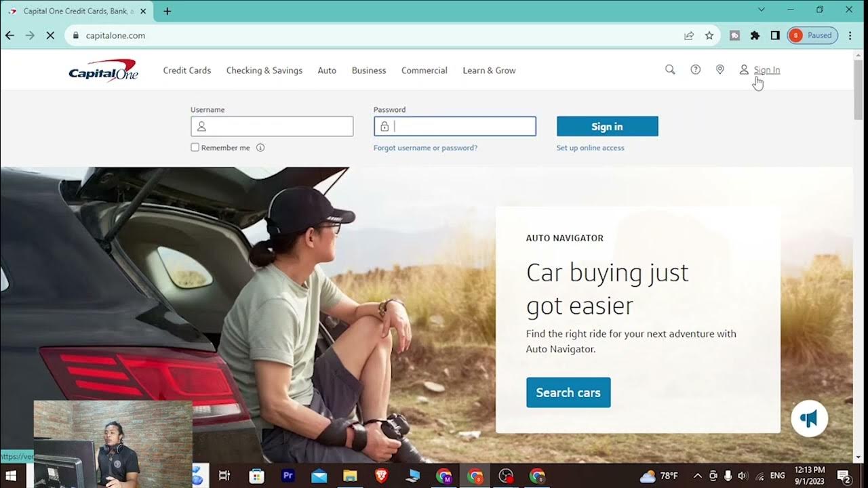Stop loading the page
Viewport: 868px width, 488px height.
(50, 35)
